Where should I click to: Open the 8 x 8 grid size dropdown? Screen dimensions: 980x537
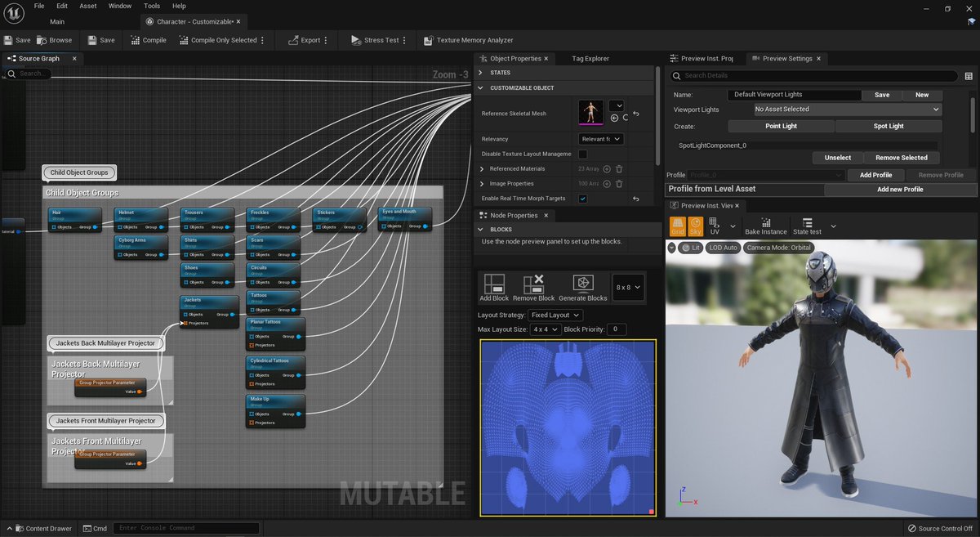pos(629,288)
